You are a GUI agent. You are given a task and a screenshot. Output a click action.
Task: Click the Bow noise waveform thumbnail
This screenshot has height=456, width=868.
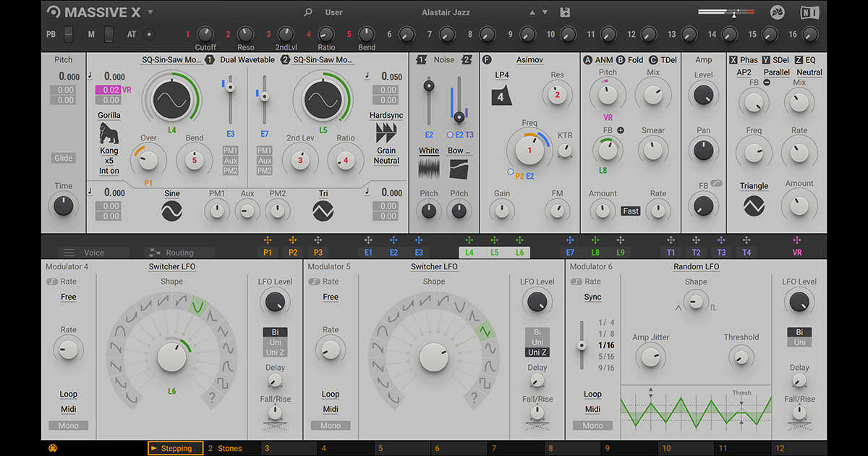[459, 169]
